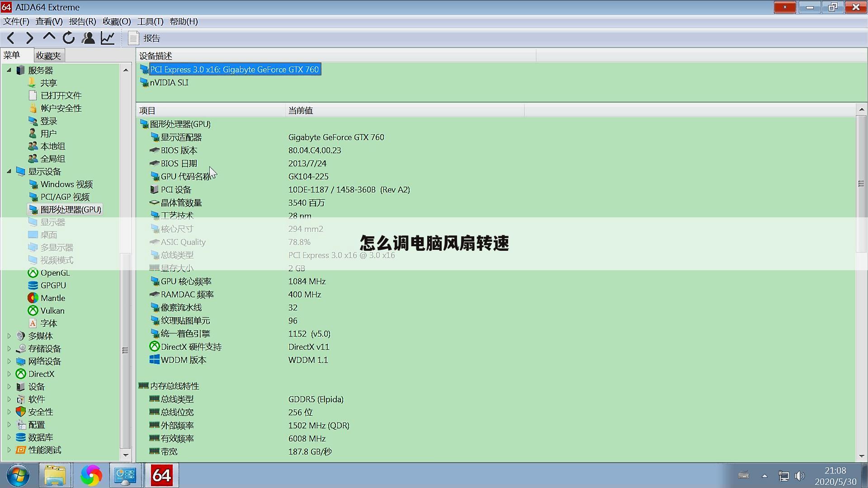Open the graph chart toolbar icon
868x488 pixels.
[108, 38]
